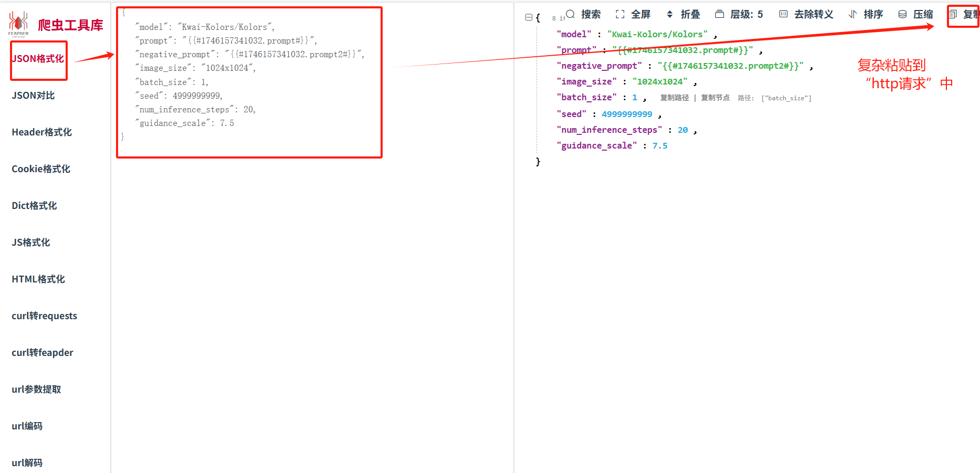
Task: Collapse the root JSON object node
Action: (x=529, y=17)
